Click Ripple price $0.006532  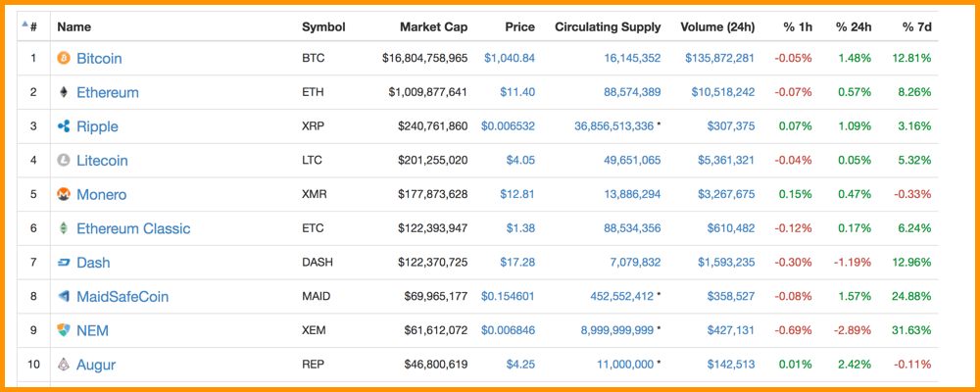(x=508, y=126)
